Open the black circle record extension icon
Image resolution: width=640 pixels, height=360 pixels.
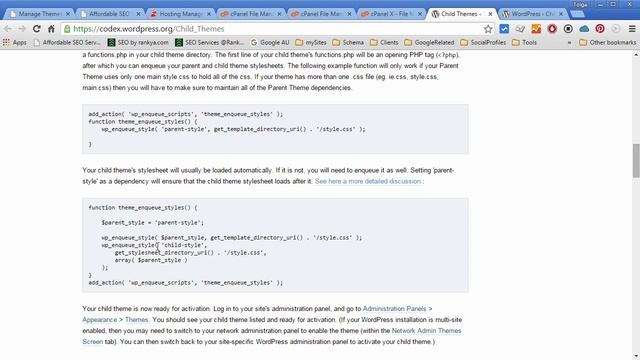pyautogui.click(x=568, y=29)
